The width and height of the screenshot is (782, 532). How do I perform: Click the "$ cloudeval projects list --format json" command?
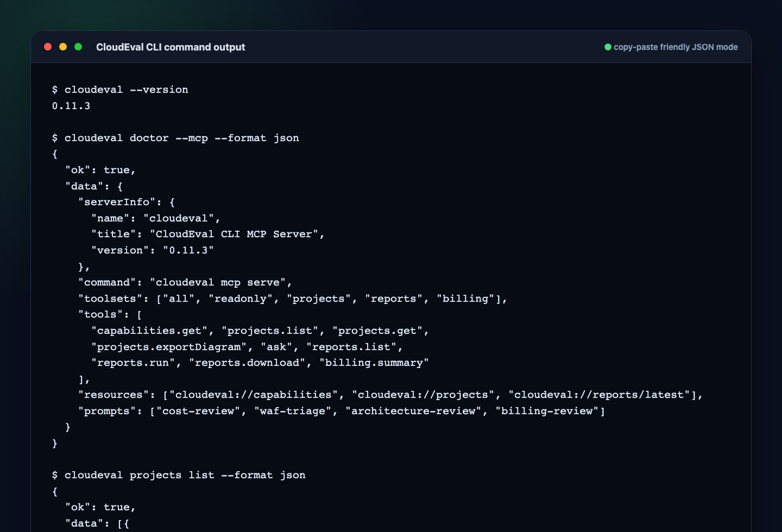179,475
